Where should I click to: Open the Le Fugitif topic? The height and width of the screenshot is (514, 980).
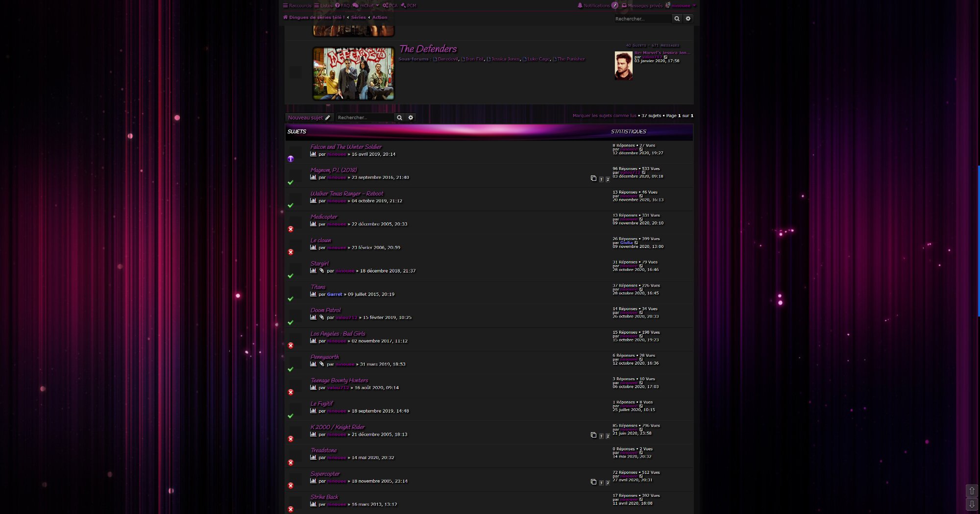[x=321, y=404]
